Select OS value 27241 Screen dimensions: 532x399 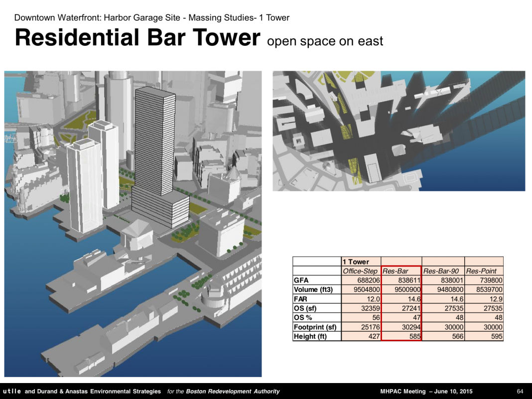point(411,308)
